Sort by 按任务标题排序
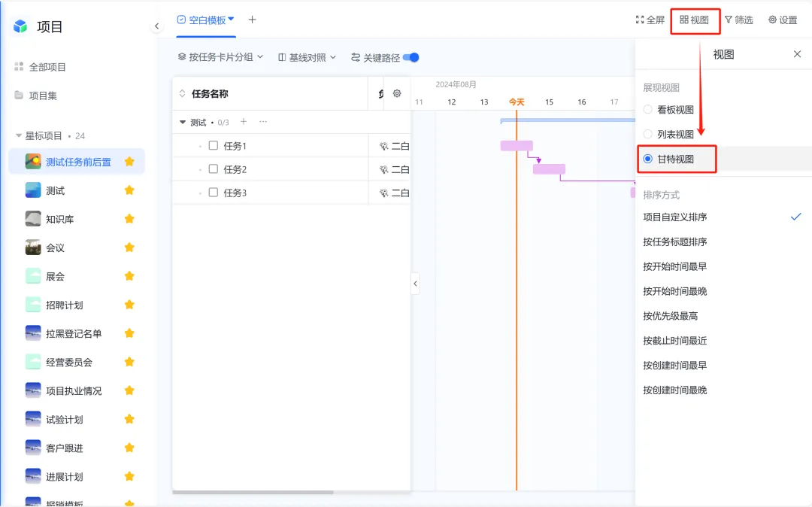The image size is (812, 507). click(674, 242)
